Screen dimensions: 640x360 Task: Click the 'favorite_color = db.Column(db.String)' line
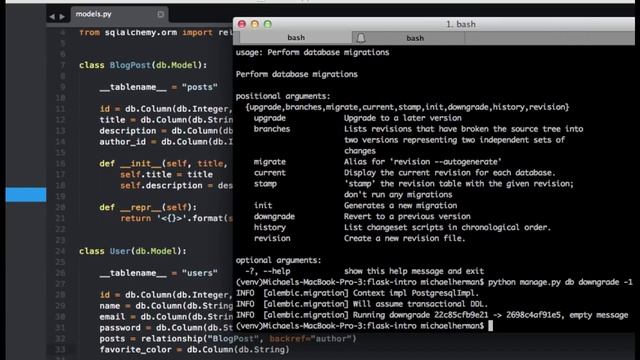(x=194, y=350)
